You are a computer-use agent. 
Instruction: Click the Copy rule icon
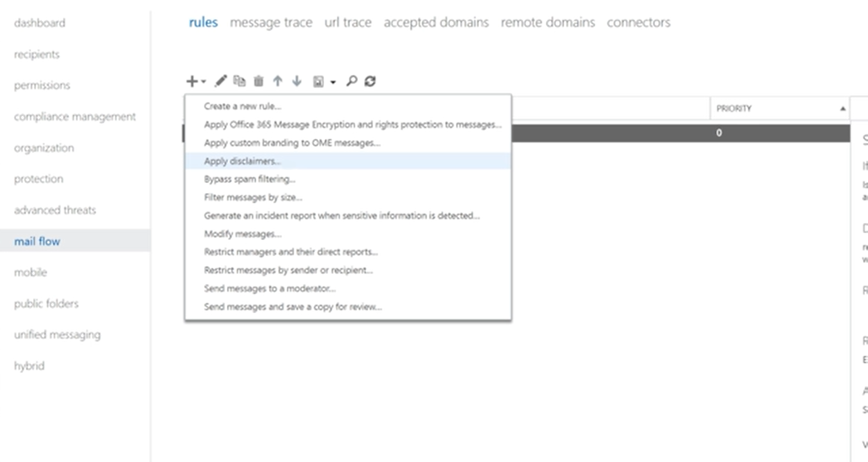click(x=240, y=81)
